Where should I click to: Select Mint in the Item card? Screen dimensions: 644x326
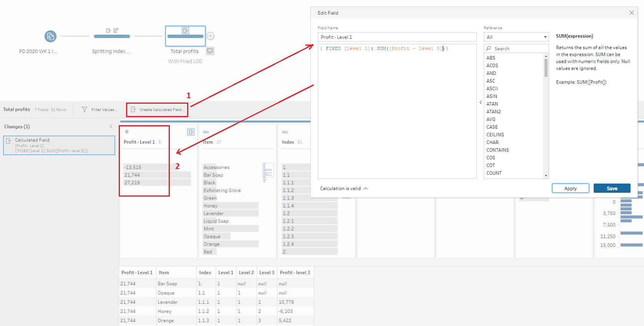pos(231,229)
